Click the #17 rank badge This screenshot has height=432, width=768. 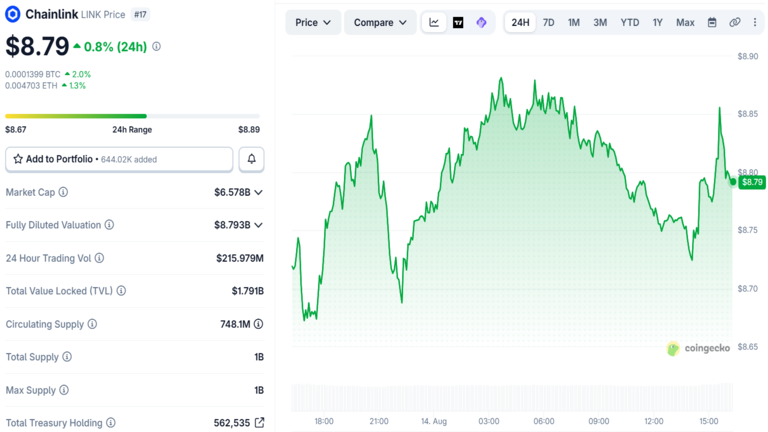click(141, 15)
